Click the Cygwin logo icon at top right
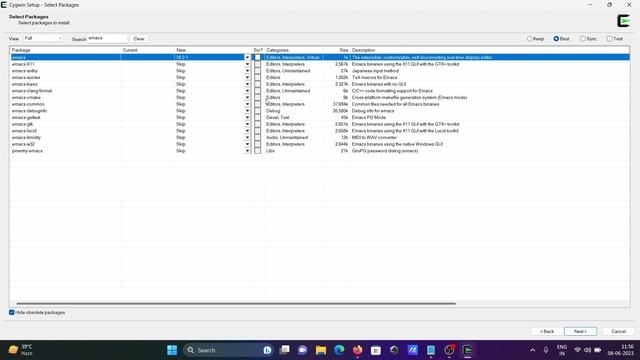The height and width of the screenshot is (360, 640). (x=623, y=20)
